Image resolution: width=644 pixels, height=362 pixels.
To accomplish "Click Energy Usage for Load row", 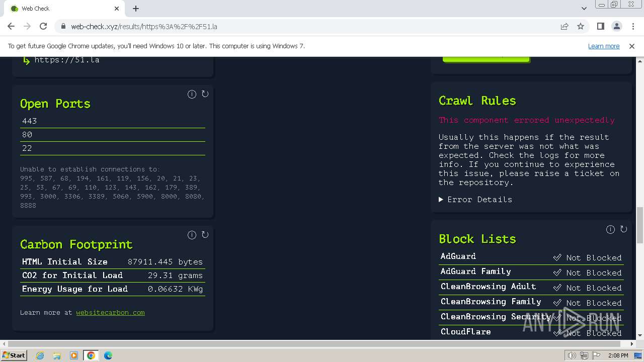I will tap(113, 289).
